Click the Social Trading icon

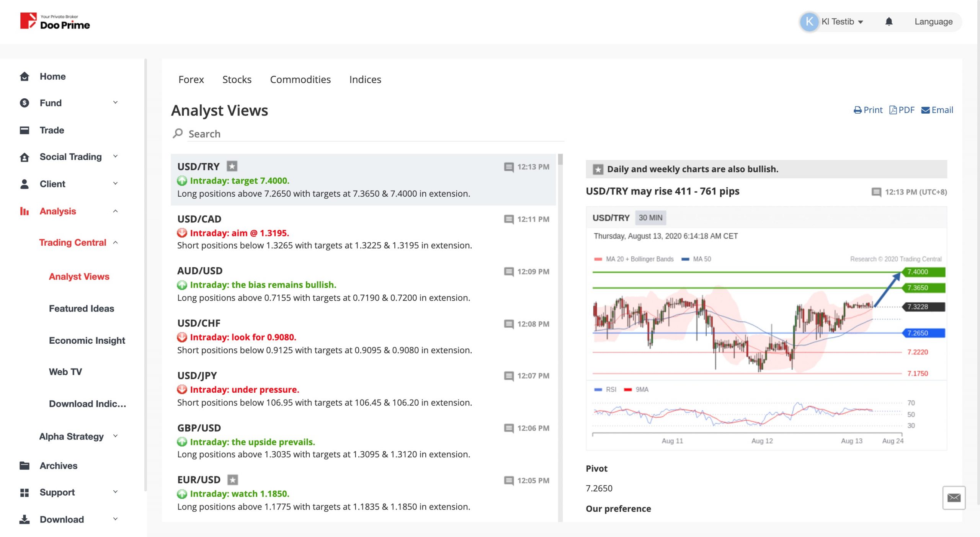pos(24,157)
